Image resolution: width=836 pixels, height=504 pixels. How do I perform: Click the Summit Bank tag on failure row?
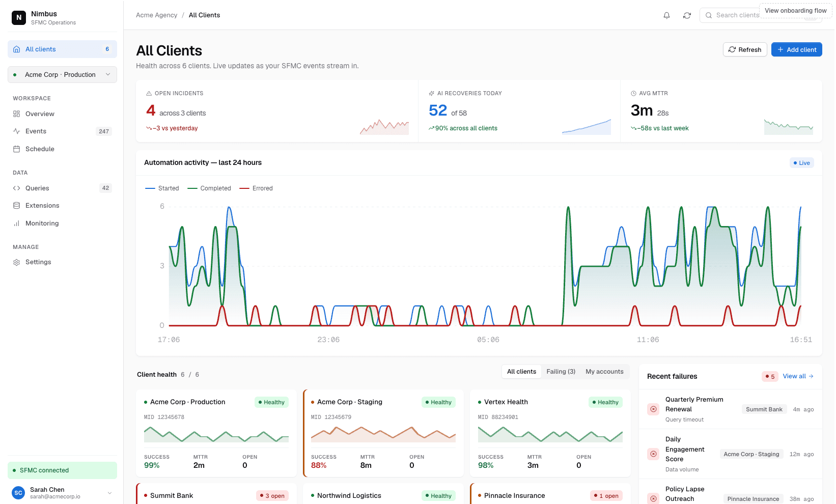(764, 409)
